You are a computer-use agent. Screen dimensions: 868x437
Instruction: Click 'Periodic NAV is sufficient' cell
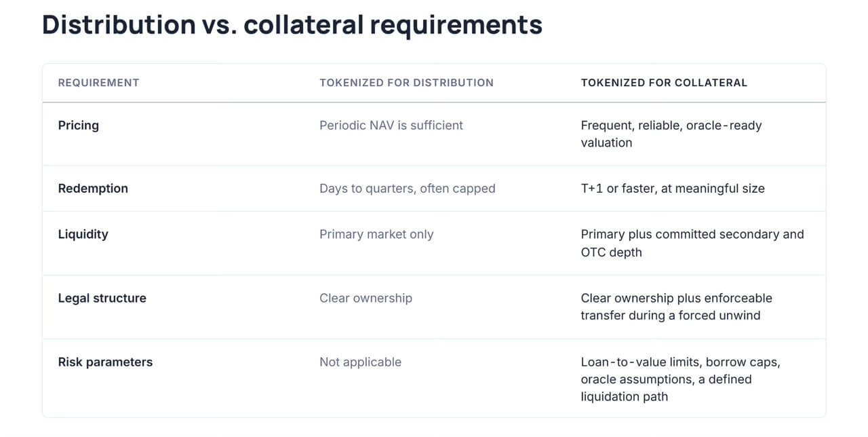coord(391,126)
